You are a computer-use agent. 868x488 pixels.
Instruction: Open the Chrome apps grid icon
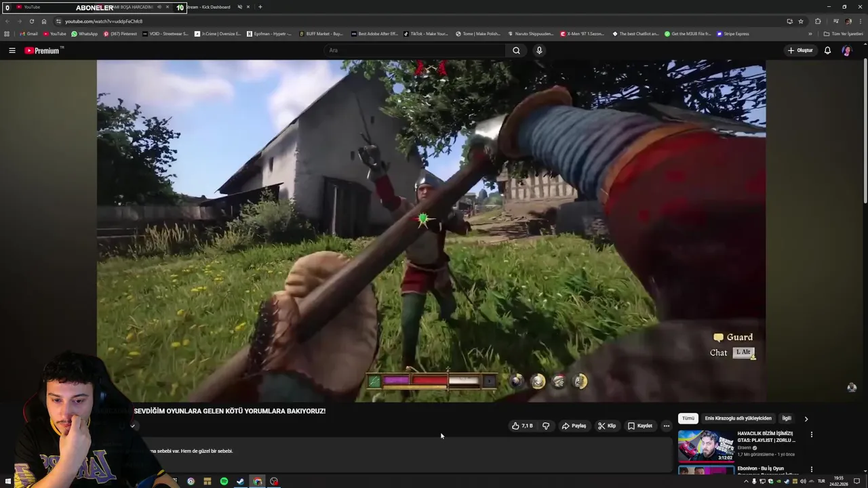[7, 34]
